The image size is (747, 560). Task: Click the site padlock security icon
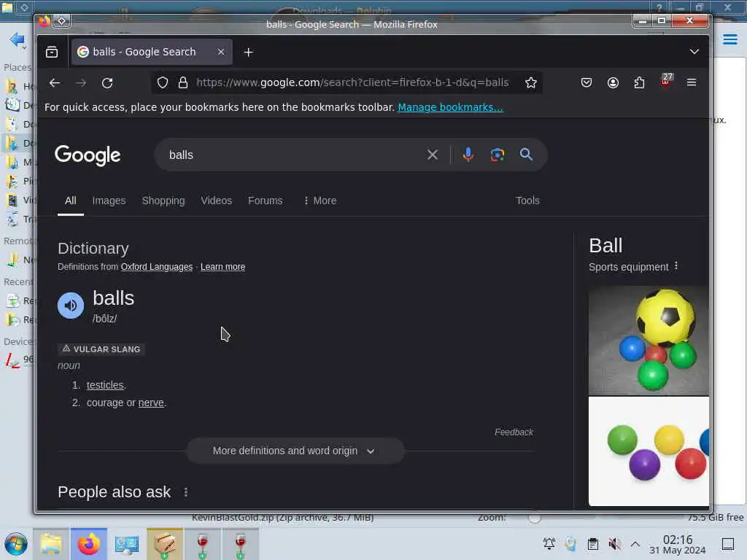tap(183, 83)
